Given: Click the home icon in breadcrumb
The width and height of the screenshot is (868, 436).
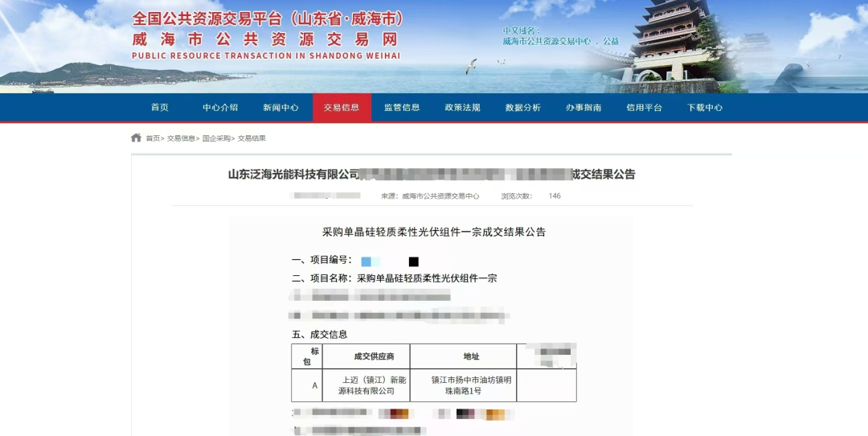Looking at the screenshot, I should 136,138.
